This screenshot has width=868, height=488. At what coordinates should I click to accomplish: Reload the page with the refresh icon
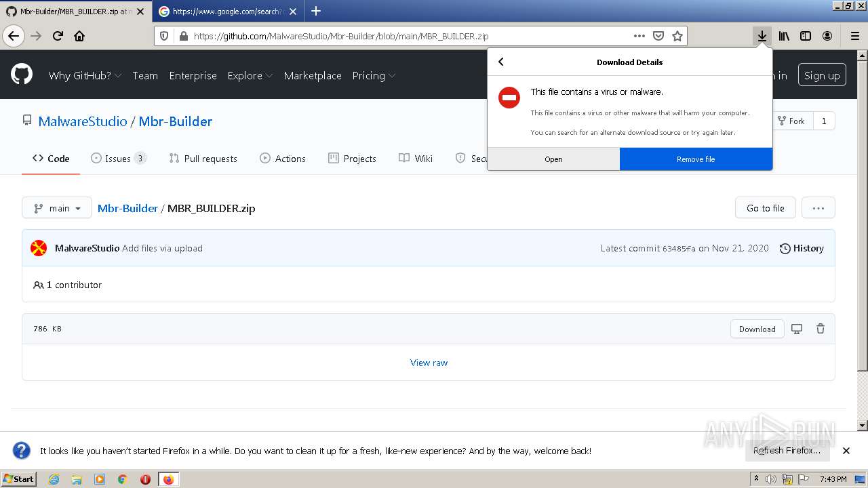[58, 36]
